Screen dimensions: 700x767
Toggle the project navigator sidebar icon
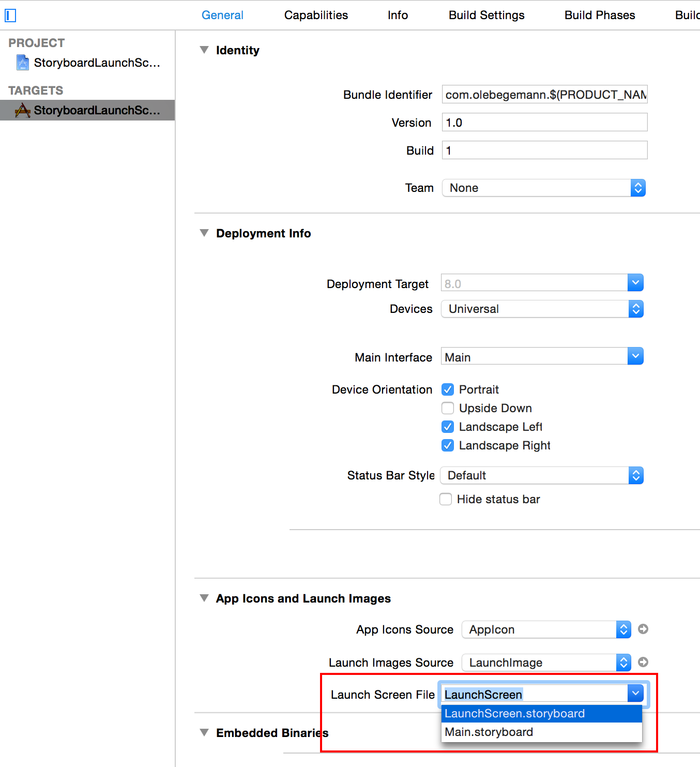click(10, 16)
